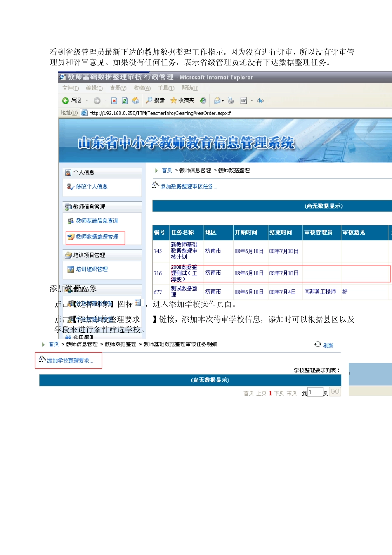Click the IE History/media icon
This screenshot has height=555, width=392.
203,100
